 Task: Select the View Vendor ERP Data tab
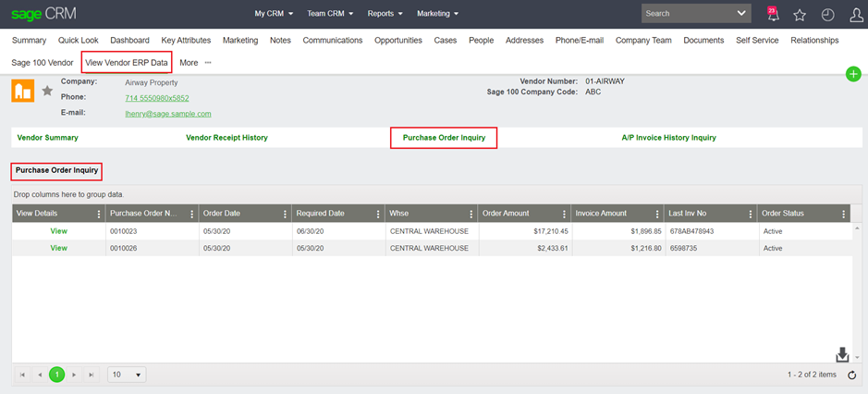(127, 63)
